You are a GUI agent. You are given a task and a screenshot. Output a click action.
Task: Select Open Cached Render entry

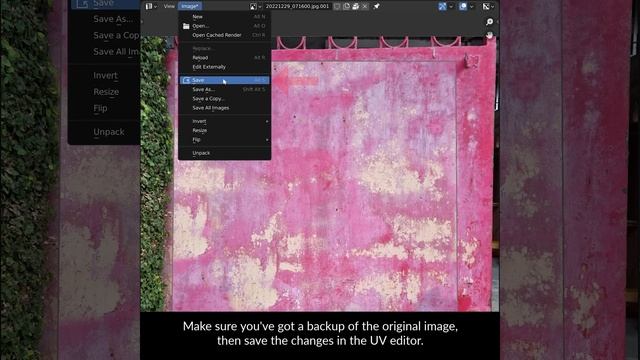point(224,35)
